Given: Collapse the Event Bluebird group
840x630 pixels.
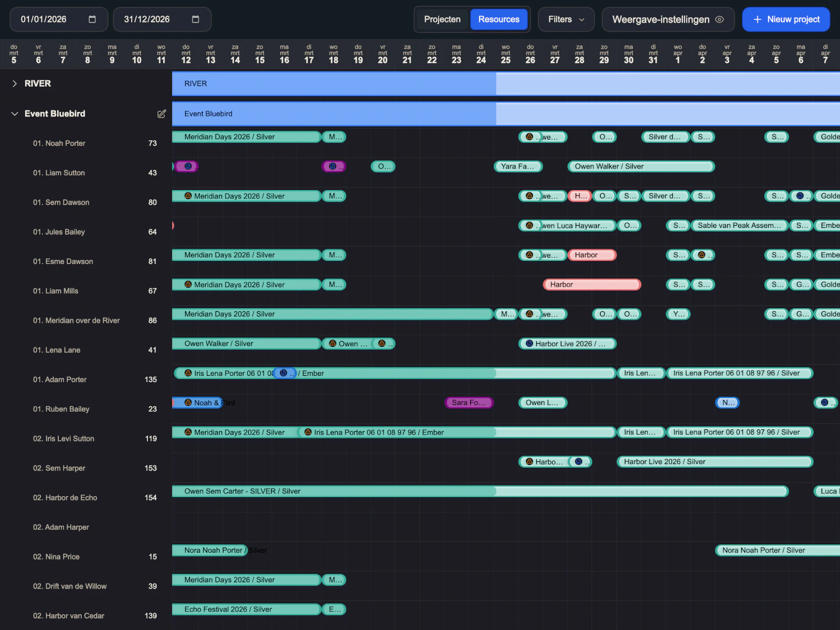Looking at the screenshot, I should [x=15, y=114].
